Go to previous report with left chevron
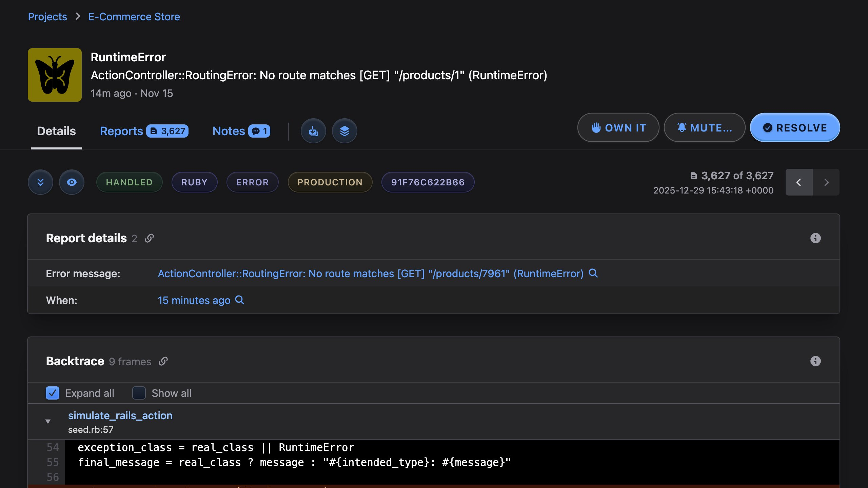The image size is (868, 488). click(798, 182)
